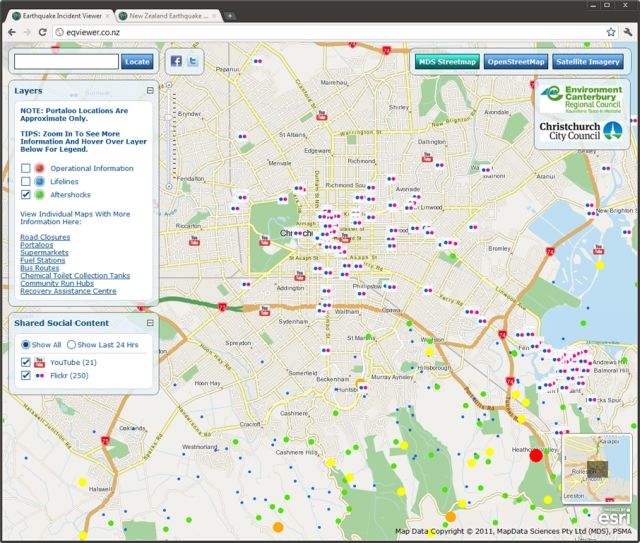This screenshot has width=640, height=543.
Task: Click the address search input field
Action: click(67, 62)
